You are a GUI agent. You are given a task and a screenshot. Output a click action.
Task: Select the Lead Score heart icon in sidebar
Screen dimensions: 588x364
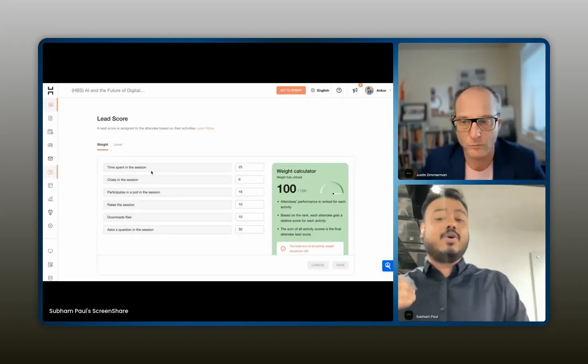(50, 172)
